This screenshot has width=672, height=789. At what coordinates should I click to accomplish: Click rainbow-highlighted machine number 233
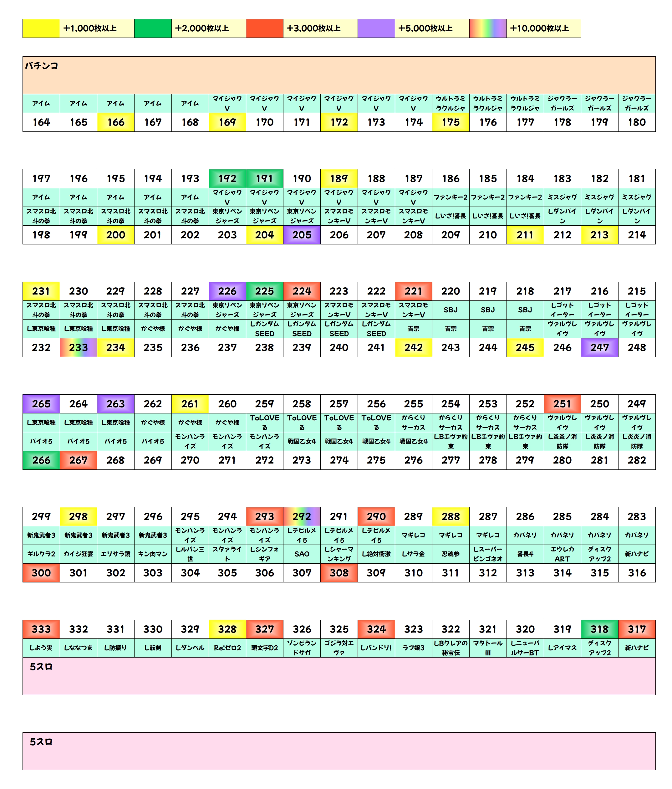(79, 347)
